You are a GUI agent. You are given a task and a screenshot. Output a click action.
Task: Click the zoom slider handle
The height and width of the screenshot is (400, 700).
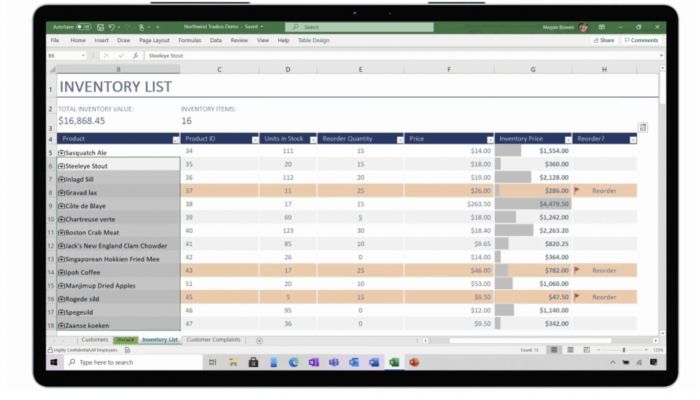pos(624,350)
